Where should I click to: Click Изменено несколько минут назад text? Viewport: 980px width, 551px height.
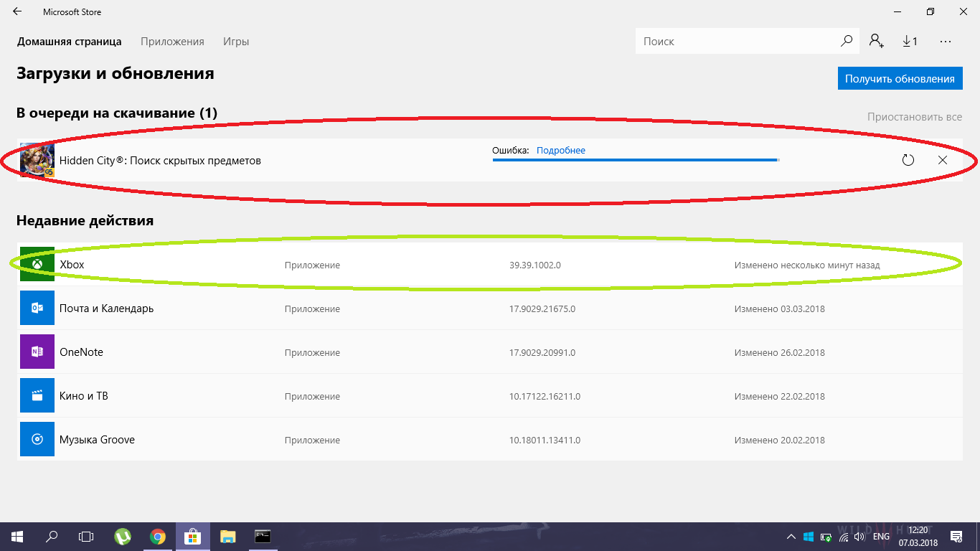tap(807, 265)
